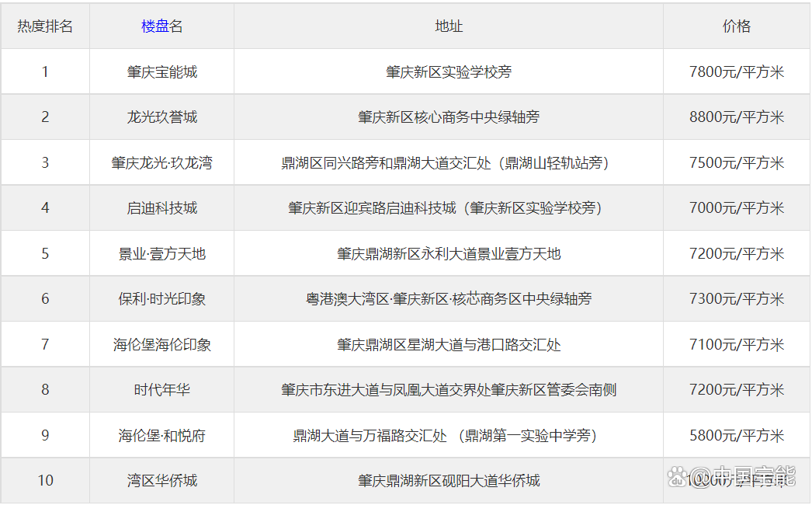Click the 7200元 price for 景业·壹方天地
812x505 pixels.
coord(737,253)
